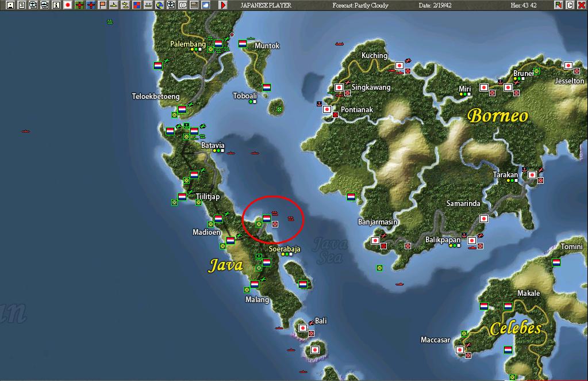Click the info 'i' toolbar icon
588x381 pixels.
pyautogui.click(x=56, y=5)
